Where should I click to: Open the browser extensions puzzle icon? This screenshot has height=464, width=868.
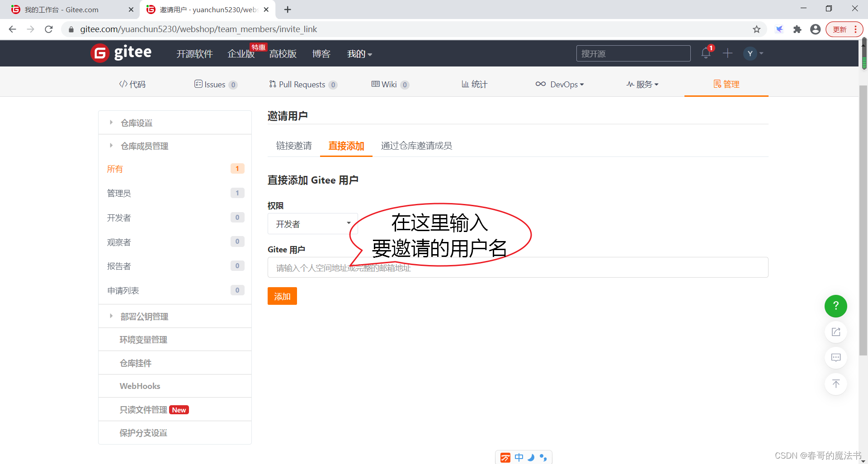click(797, 29)
